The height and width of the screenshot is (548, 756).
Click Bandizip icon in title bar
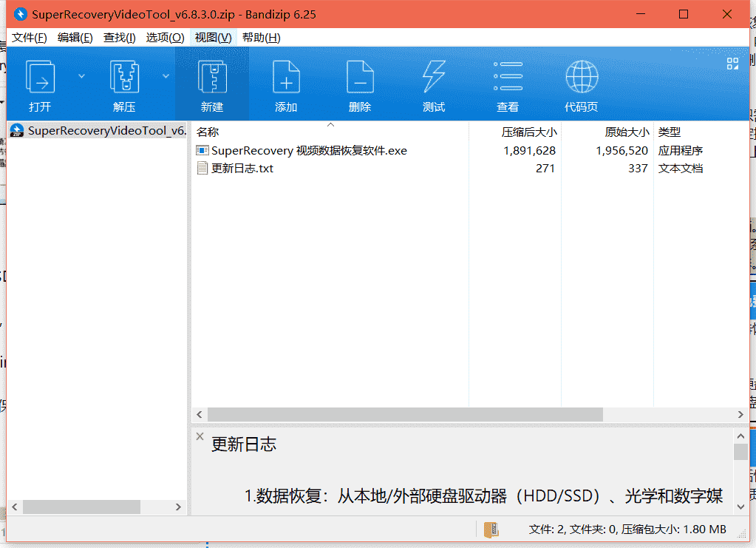pyautogui.click(x=20, y=15)
